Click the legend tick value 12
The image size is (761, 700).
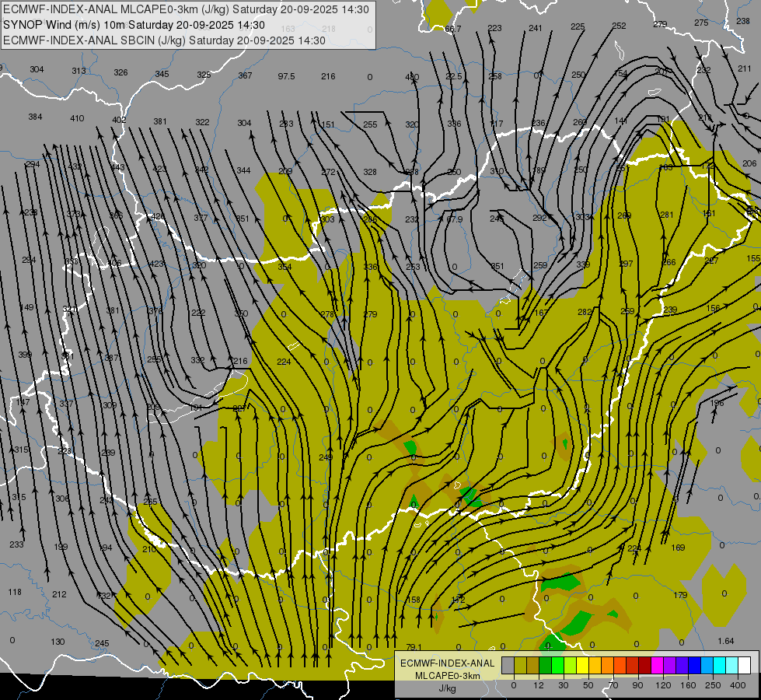[539, 685]
